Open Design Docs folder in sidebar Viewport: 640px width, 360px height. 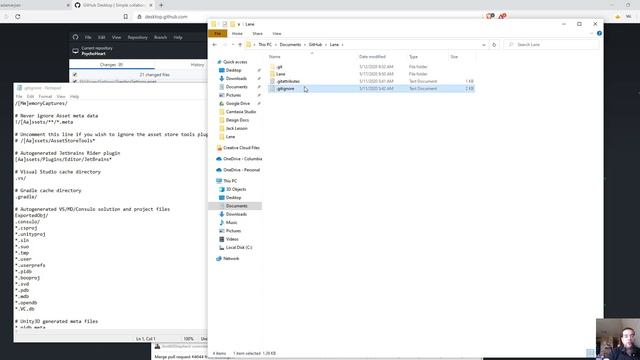pyautogui.click(x=237, y=120)
